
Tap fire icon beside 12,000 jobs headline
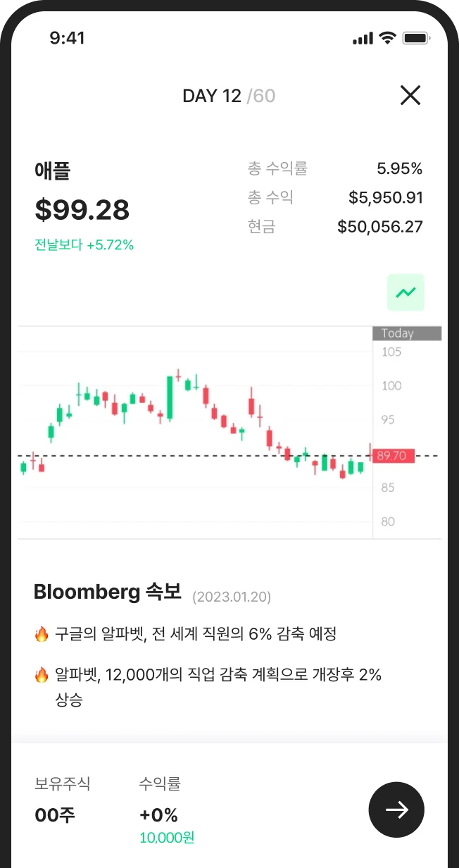(42, 676)
